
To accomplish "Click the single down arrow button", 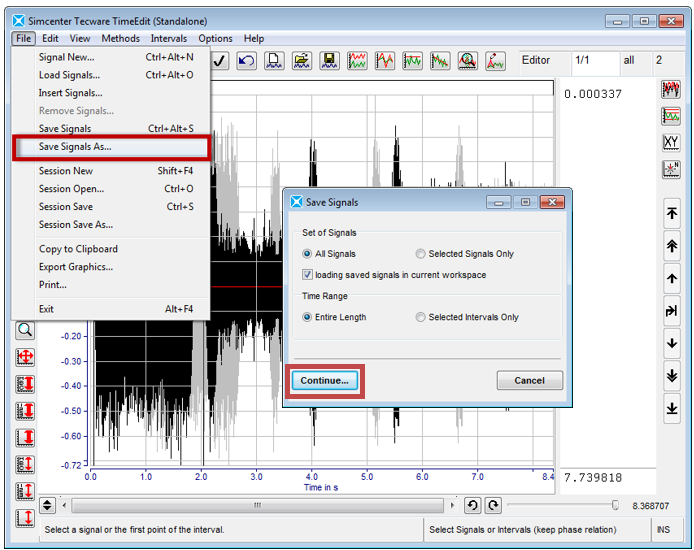I will pos(672,343).
